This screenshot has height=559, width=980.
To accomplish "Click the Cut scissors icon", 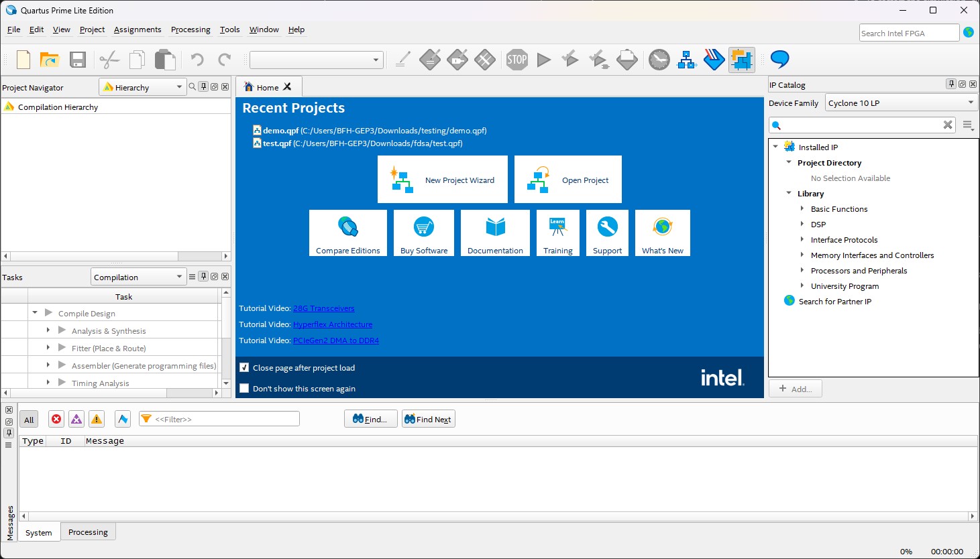I will [109, 60].
